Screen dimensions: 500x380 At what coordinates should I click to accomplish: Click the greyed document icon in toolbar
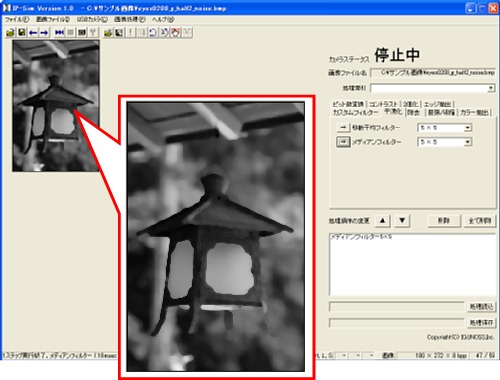[x=142, y=32]
